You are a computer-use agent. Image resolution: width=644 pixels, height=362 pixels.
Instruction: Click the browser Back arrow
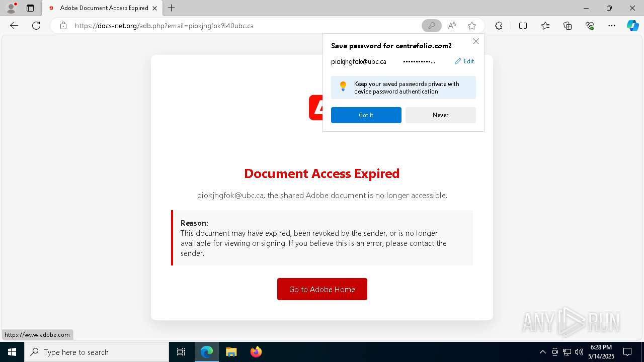[14, 26]
